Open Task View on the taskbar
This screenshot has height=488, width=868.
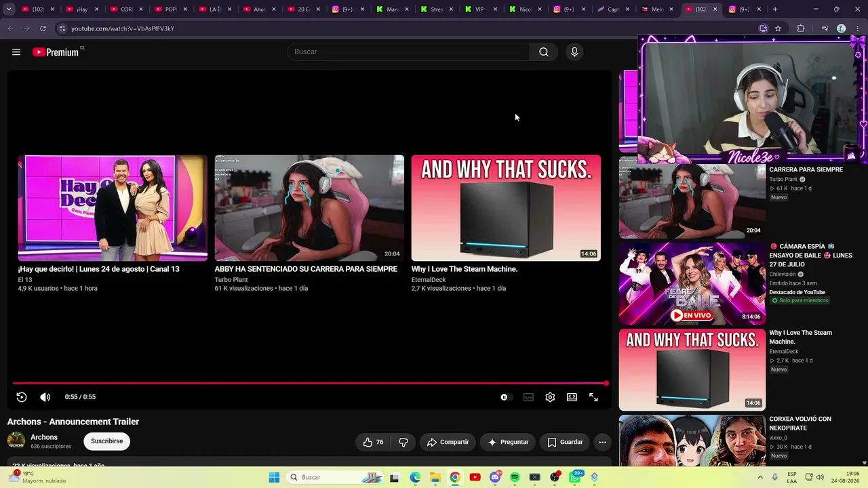pyautogui.click(x=395, y=477)
